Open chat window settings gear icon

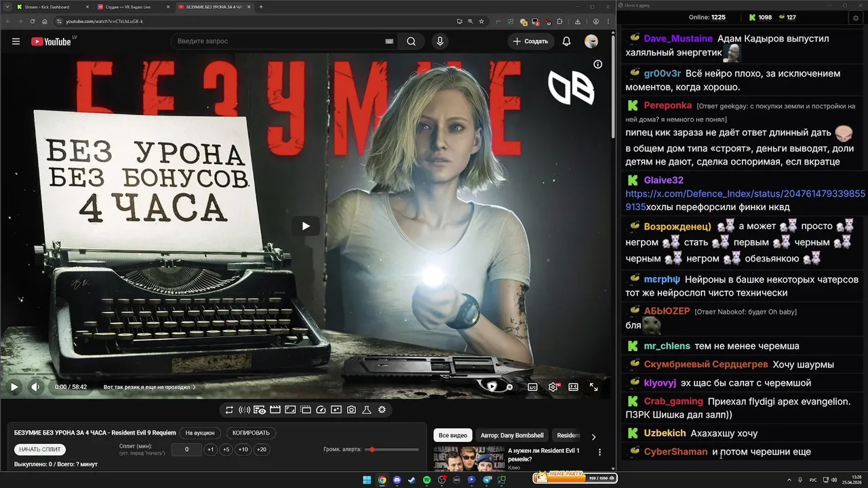tap(855, 18)
